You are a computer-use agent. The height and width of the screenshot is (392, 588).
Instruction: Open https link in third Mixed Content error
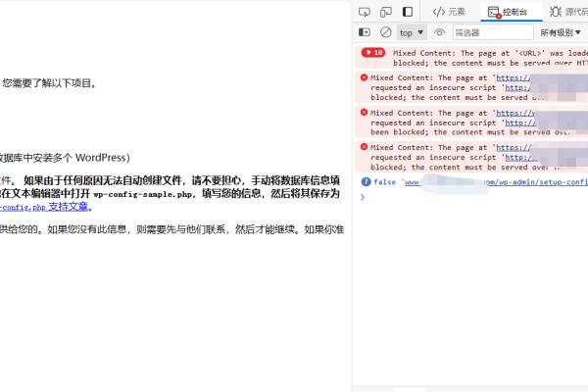click(x=514, y=147)
